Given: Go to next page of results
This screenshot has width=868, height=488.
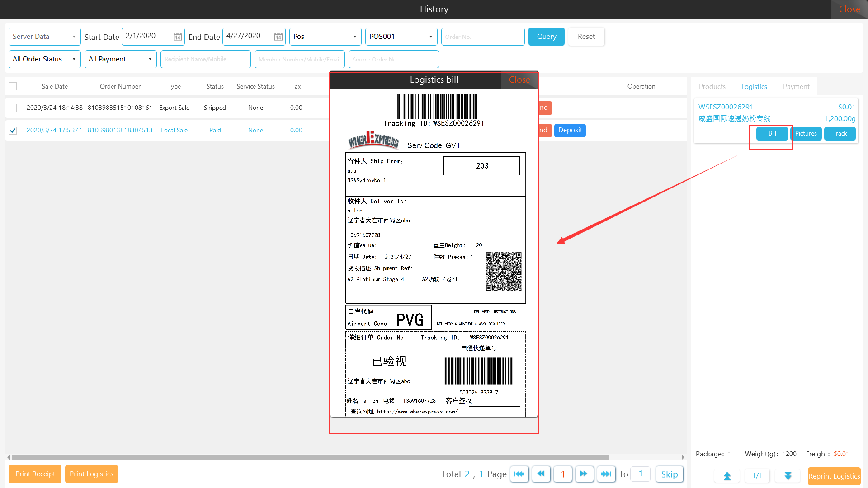Looking at the screenshot, I should (x=584, y=474).
